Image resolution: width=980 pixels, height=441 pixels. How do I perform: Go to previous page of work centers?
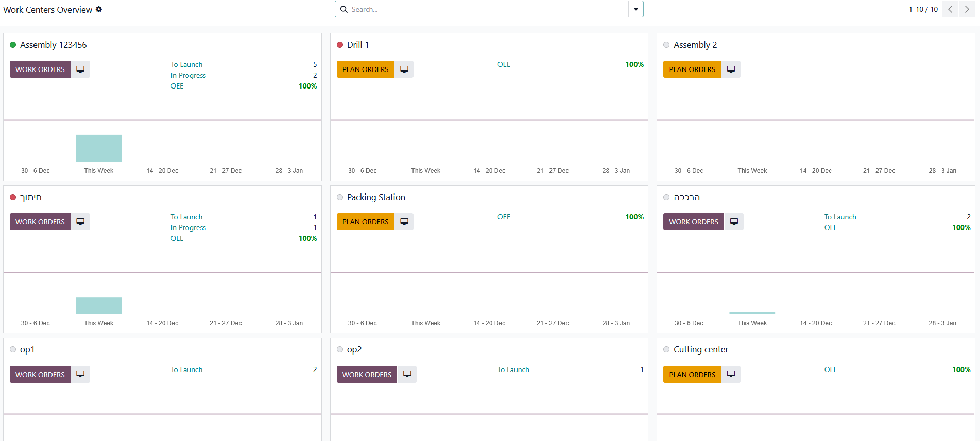pos(950,9)
